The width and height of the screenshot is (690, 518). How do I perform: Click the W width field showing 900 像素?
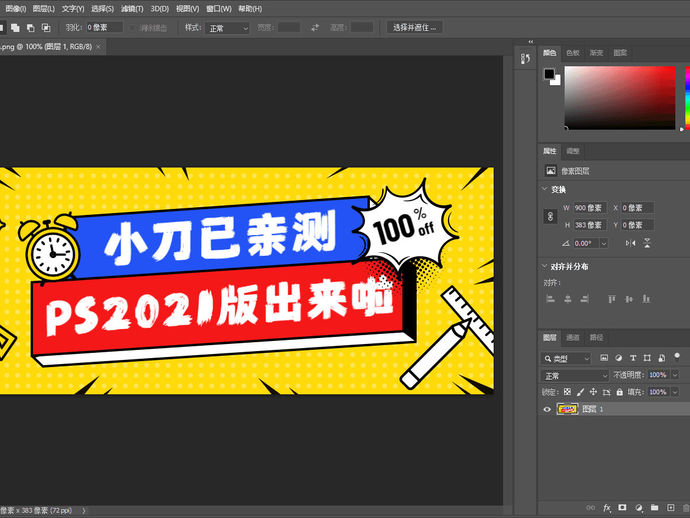pyautogui.click(x=590, y=208)
